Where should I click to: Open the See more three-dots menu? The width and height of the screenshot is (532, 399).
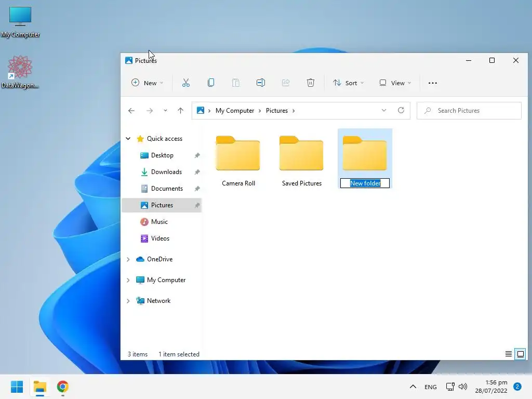pos(433,83)
